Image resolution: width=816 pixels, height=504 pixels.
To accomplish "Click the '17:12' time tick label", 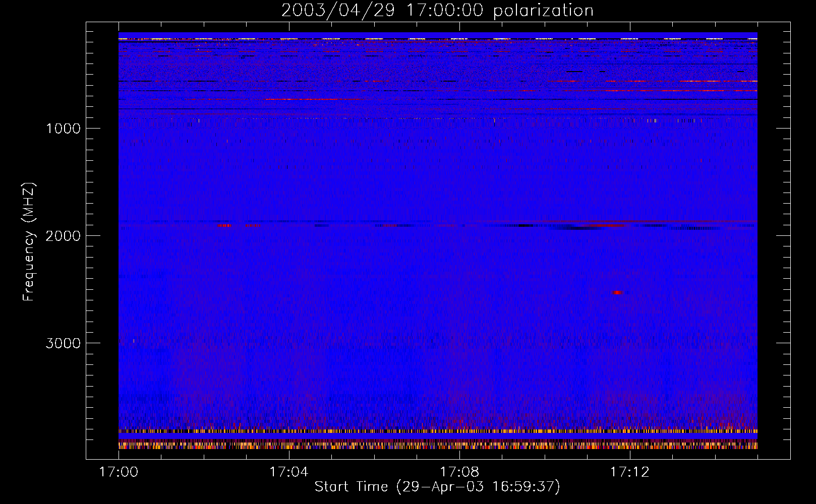I will 630,472.
